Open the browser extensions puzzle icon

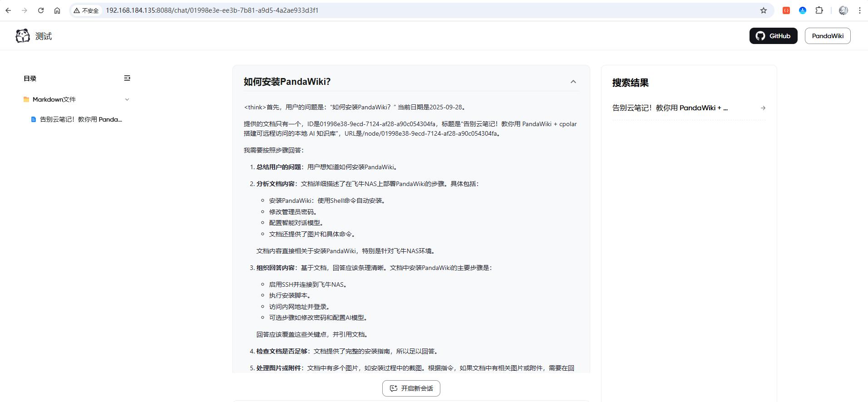pos(819,10)
